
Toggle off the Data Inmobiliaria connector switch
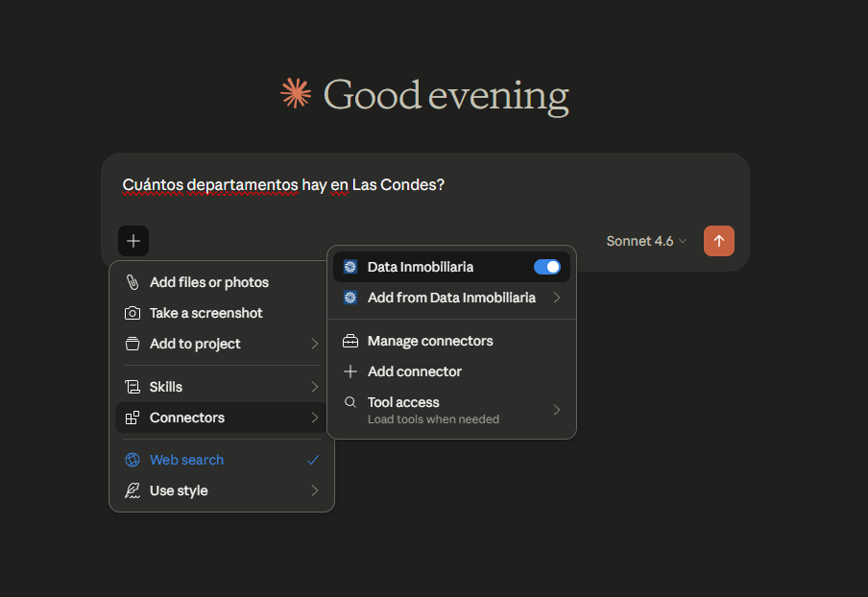(547, 267)
